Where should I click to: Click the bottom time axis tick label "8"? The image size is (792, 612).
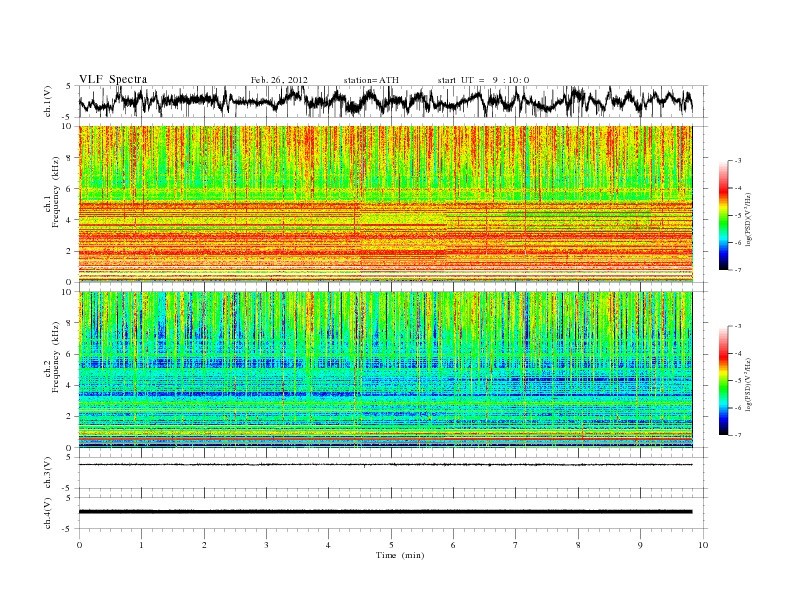(578, 545)
